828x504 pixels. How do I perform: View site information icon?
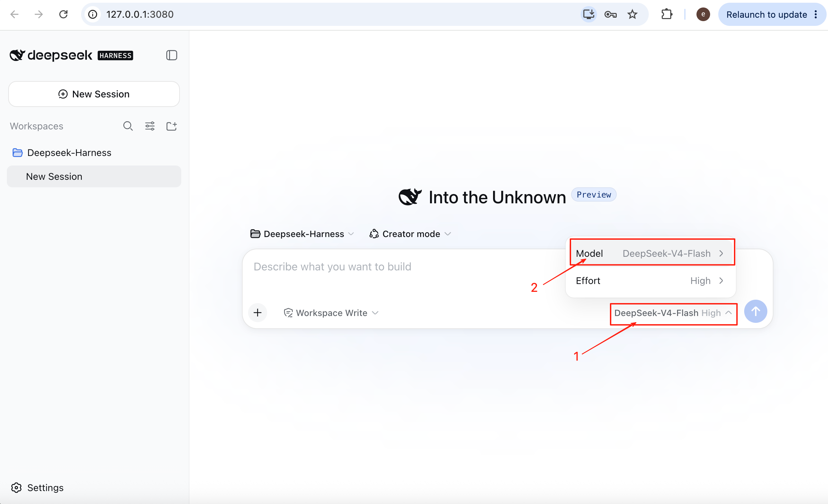[x=93, y=14]
